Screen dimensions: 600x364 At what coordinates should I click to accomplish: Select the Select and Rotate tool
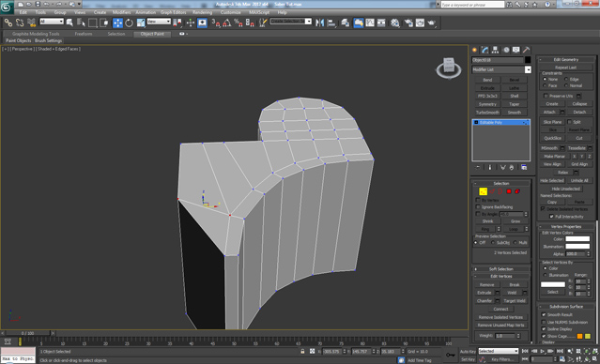(x=130, y=23)
